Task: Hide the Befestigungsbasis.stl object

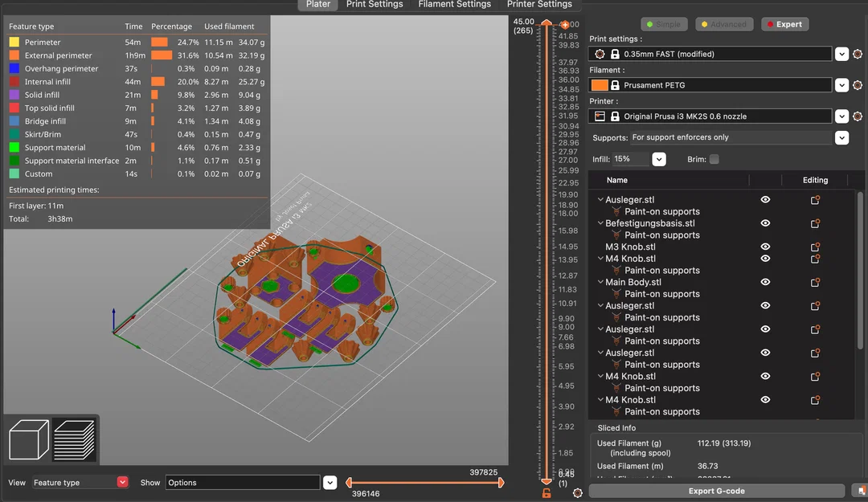Action: [765, 223]
